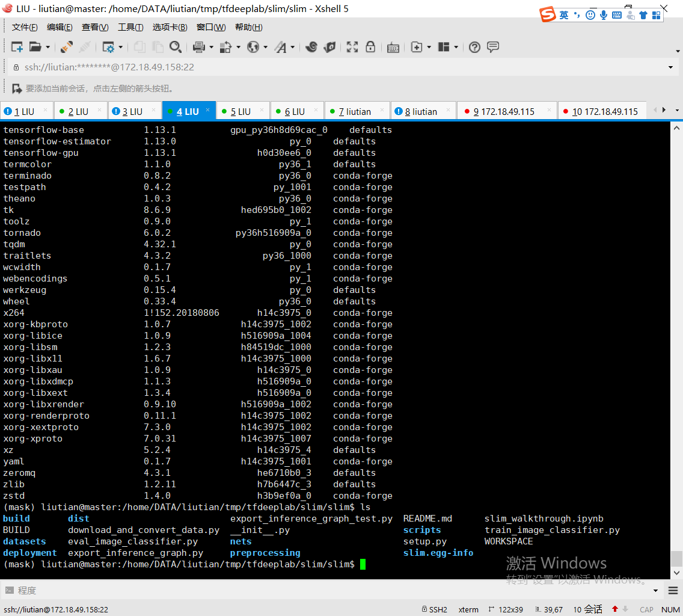Open the Compose bar speech bubble icon
The image size is (683, 616).
(493, 47)
